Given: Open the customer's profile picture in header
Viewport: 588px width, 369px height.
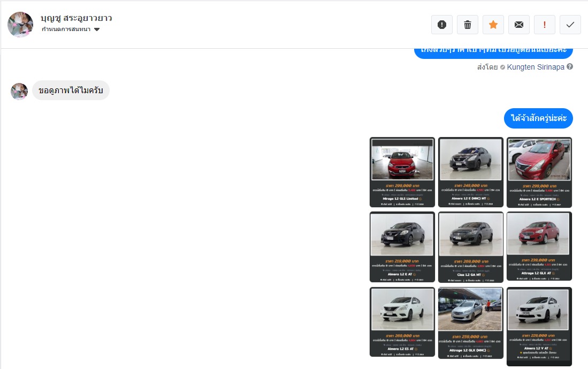Looking at the screenshot, I should coord(20,25).
